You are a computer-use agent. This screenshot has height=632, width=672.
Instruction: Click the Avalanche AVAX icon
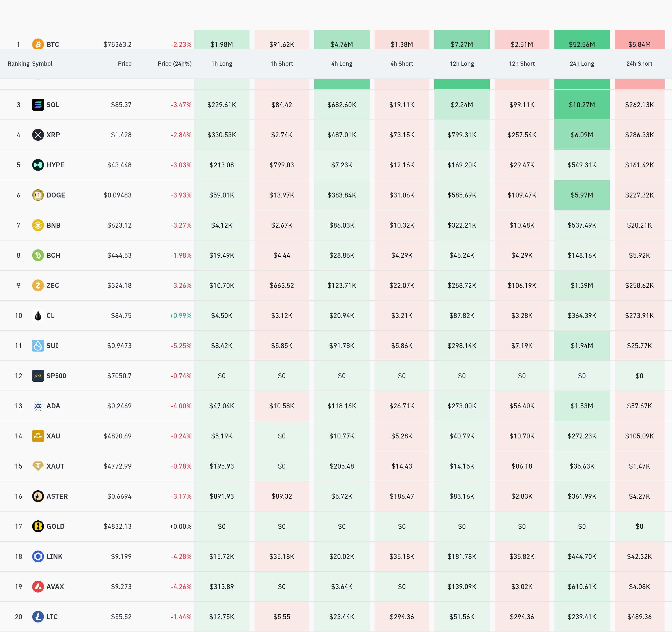[38, 586]
